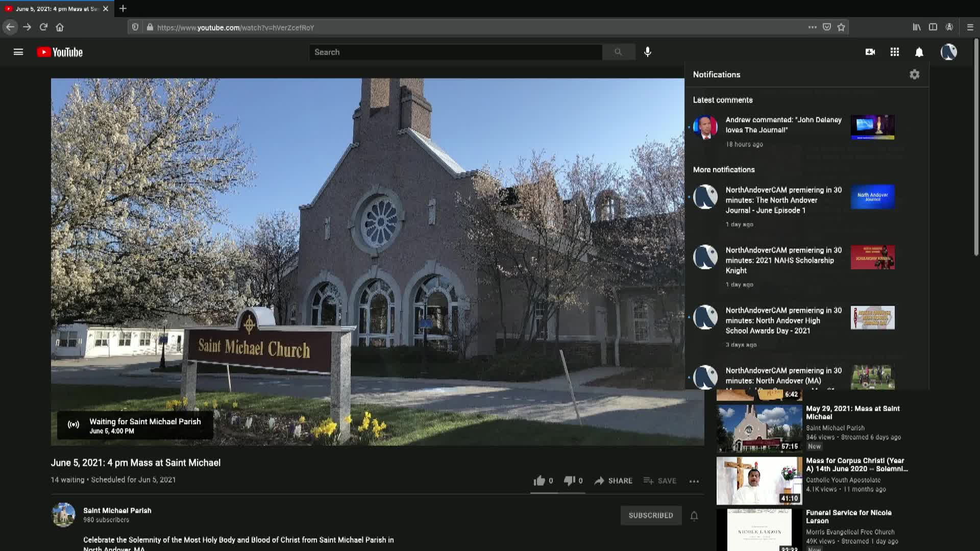Open Saint Michael Parish channel avatar
Viewport: 980px width, 551px height.
click(63, 515)
